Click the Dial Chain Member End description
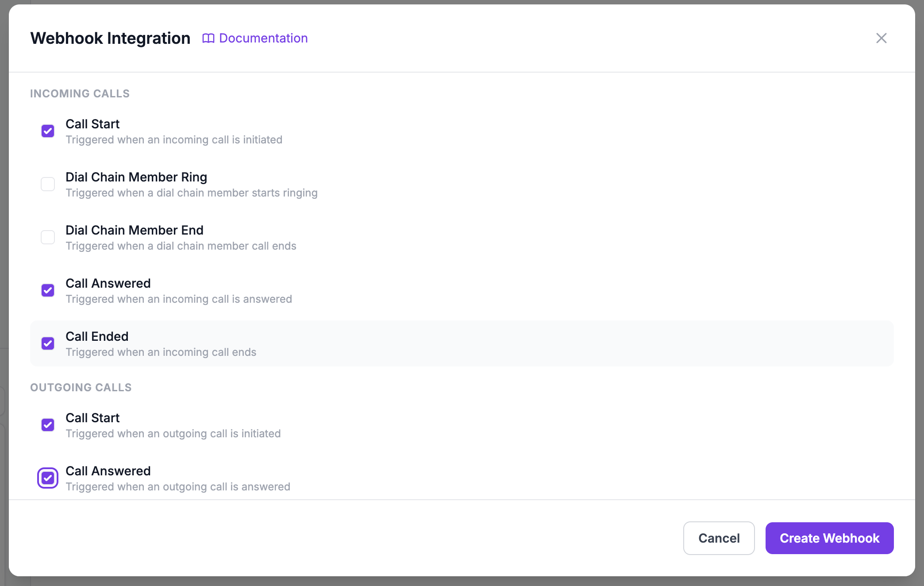Viewport: 924px width, 586px height. click(181, 246)
